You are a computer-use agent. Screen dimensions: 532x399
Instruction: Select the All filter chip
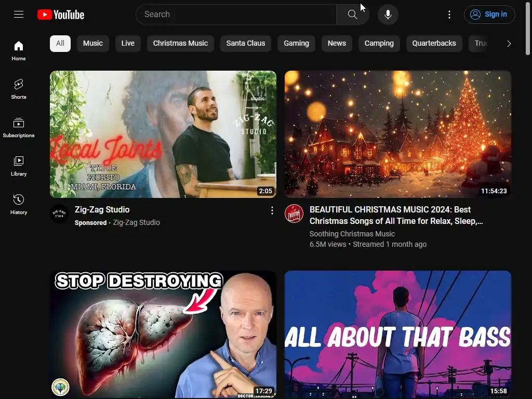(x=60, y=44)
